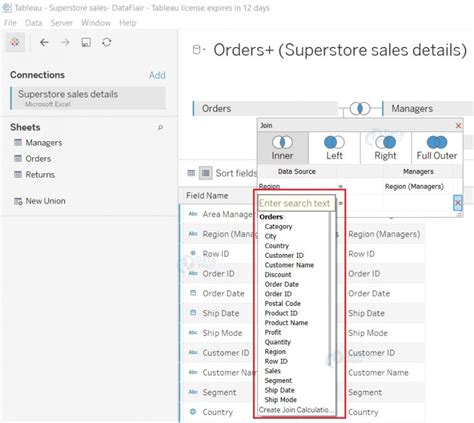Open the Server menu
Viewport: 474px width, 423px height.
[62, 23]
